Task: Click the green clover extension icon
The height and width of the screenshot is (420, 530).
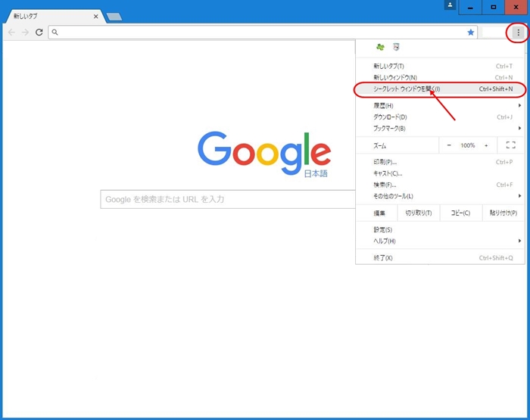Action: click(380, 47)
